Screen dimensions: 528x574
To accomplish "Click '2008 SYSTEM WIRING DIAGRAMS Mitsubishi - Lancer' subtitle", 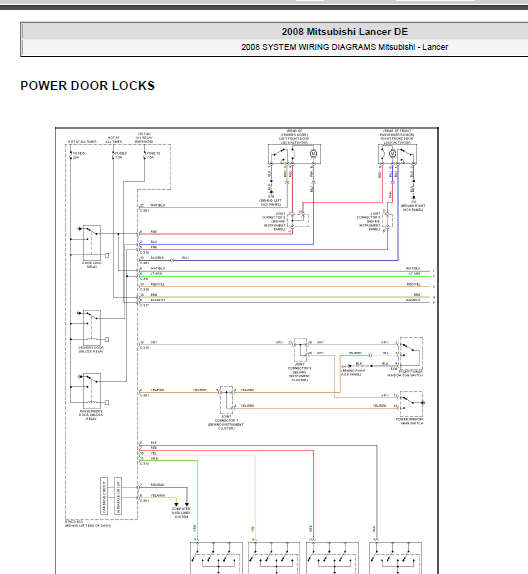I will 344,47.
